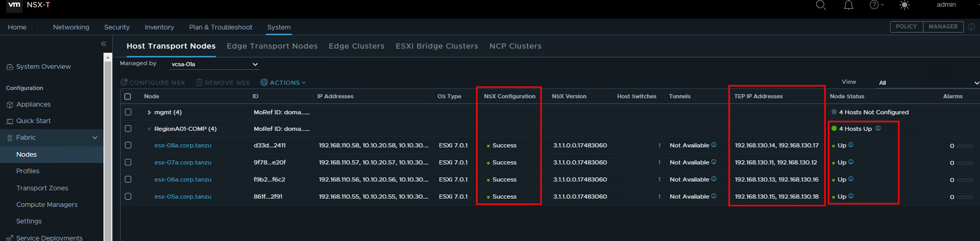
Task: Click the alarms bar for esx-07a
Action: pos(964,163)
